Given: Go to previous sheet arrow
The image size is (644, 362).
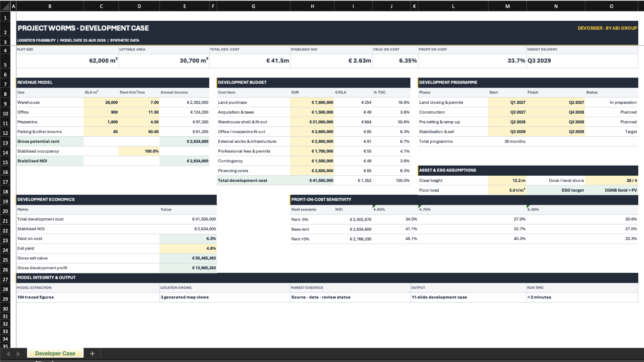Looking at the screenshot, I should tap(8, 354).
